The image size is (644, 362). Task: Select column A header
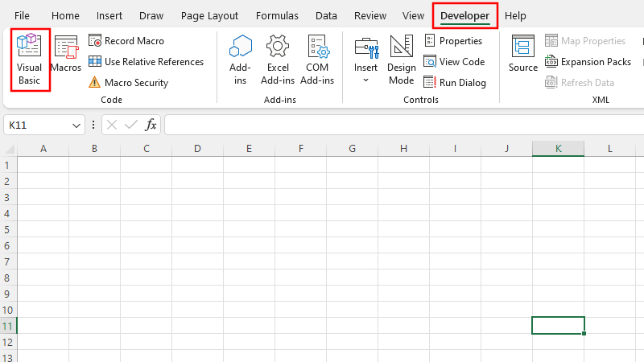(43, 149)
